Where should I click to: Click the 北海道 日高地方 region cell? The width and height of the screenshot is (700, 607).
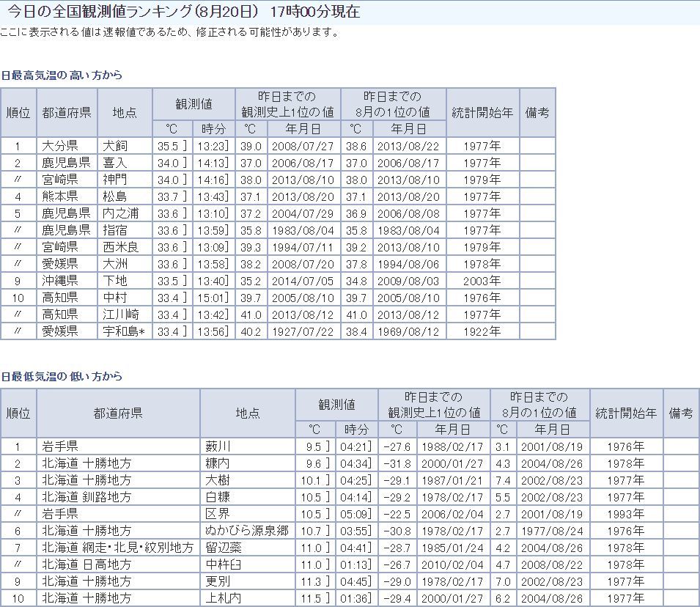pos(86,564)
